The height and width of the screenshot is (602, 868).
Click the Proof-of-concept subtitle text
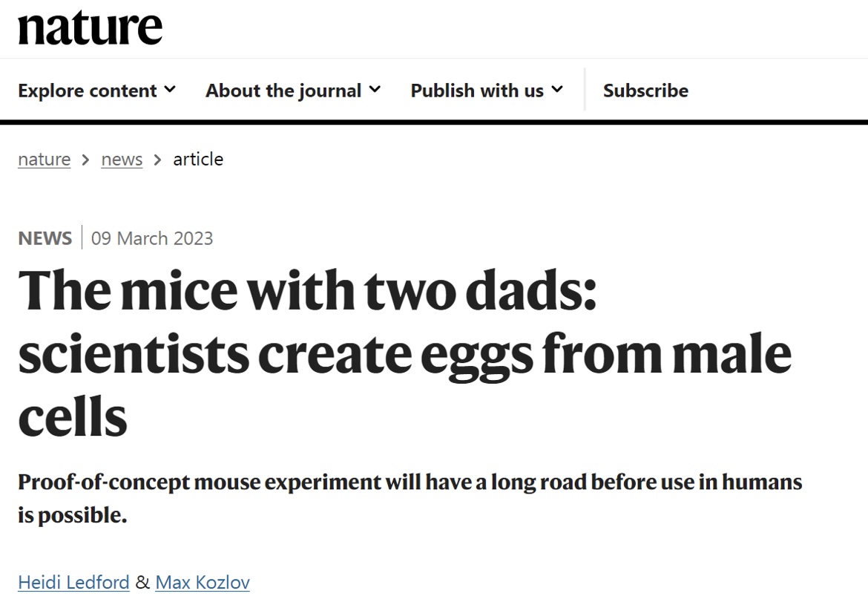410,498
